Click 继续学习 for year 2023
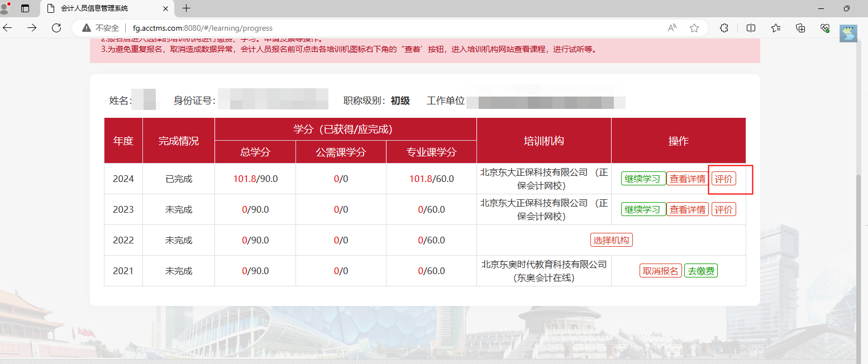The image size is (868, 364). click(643, 209)
